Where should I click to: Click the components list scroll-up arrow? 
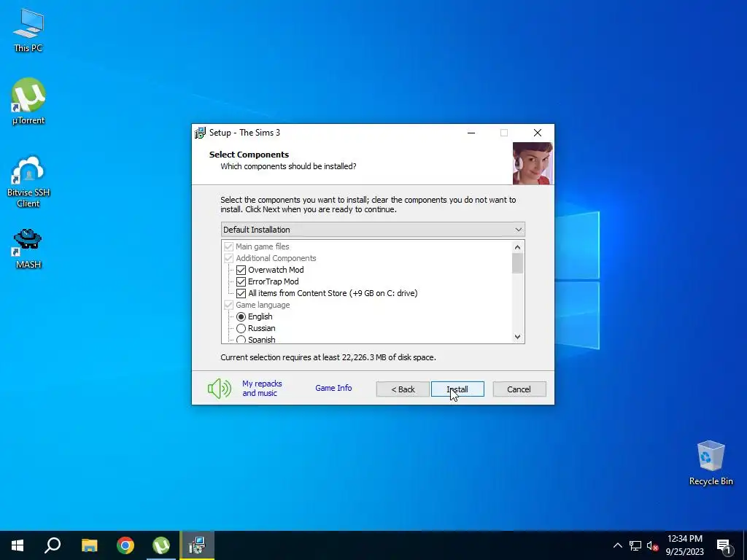pyautogui.click(x=518, y=247)
